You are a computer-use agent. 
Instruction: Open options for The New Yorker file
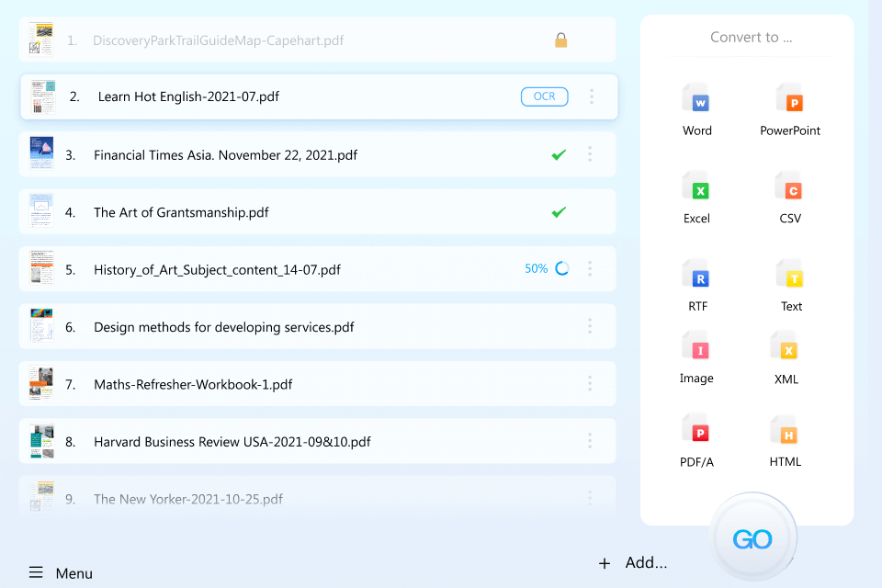click(x=590, y=498)
